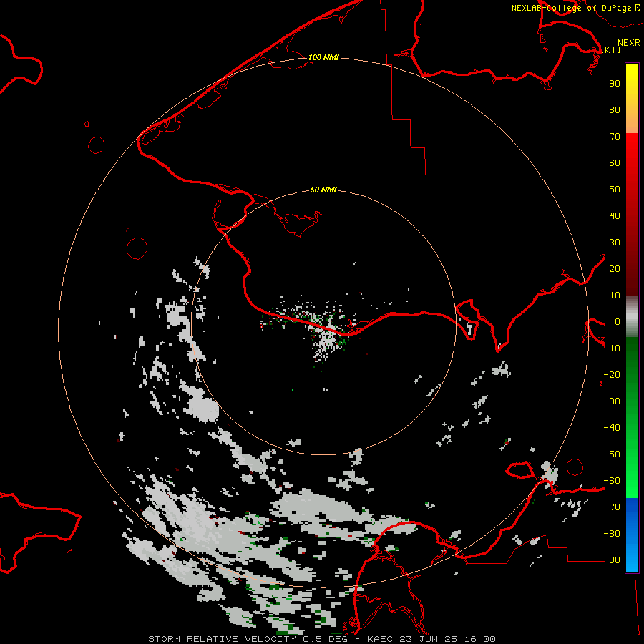The image size is (644, 644).
Task: Click the KAEC radar site identifier
Action: [x=381, y=639]
